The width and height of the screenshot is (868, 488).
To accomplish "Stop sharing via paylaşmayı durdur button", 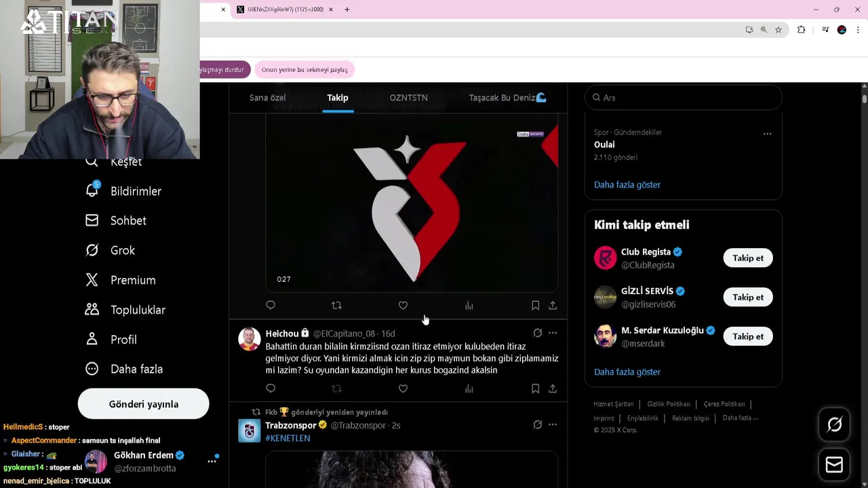I will click(224, 70).
